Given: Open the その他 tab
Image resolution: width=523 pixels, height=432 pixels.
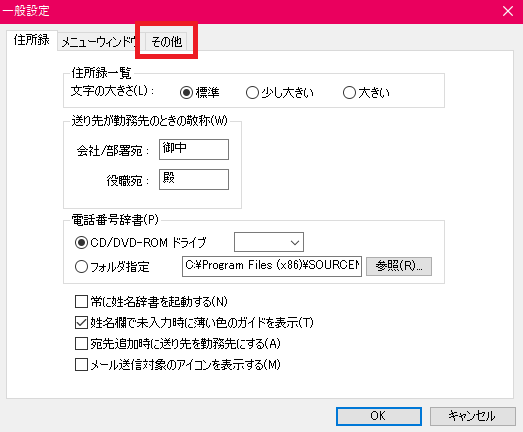Looking at the screenshot, I should tap(166, 41).
